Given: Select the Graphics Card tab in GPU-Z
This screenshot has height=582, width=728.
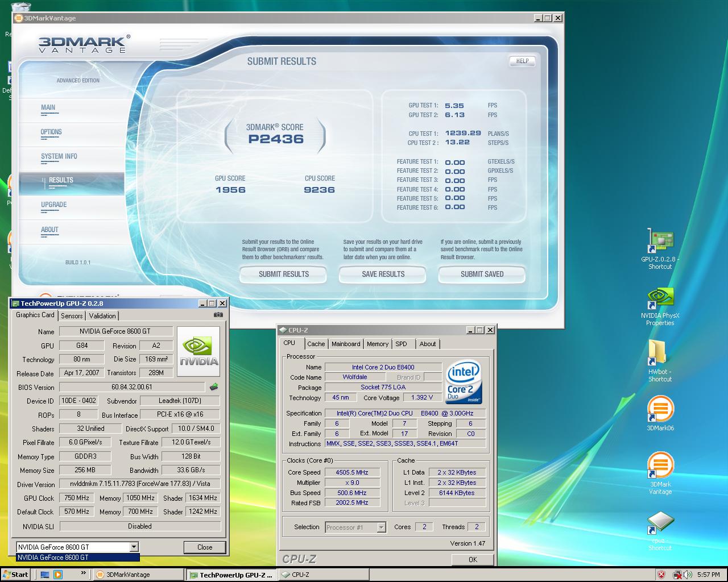Looking at the screenshot, I should coord(35,315).
